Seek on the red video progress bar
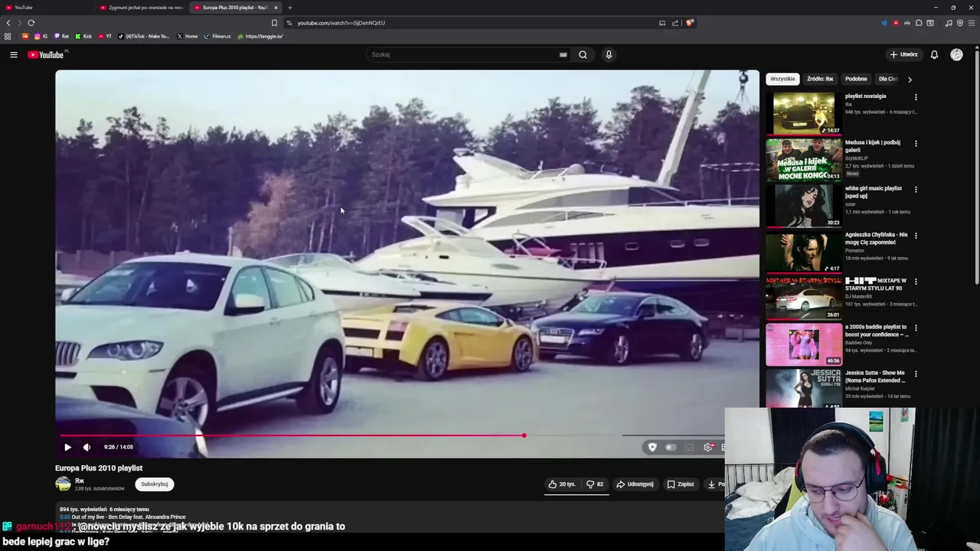Screen dimensions: 980x551 [291, 435]
